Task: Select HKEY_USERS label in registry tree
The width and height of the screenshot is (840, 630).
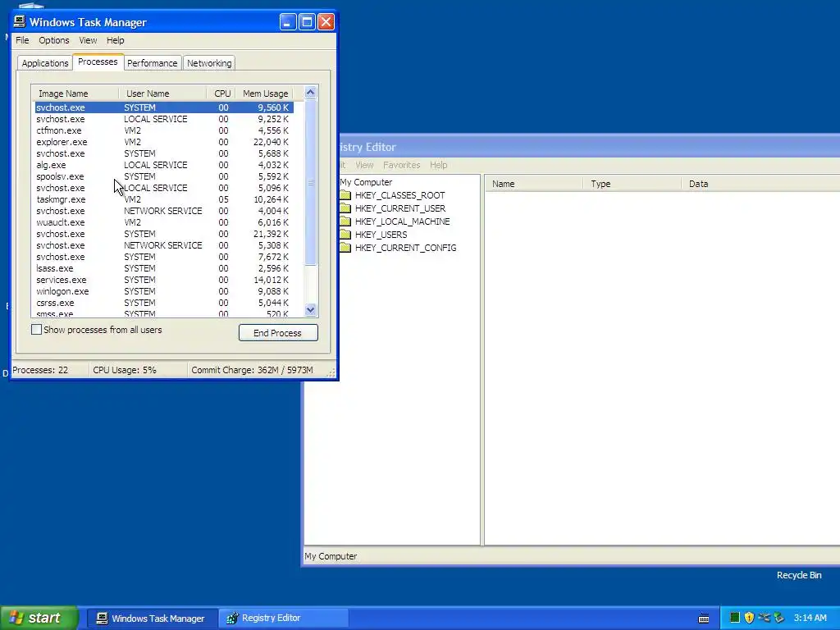Action: pos(381,235)
